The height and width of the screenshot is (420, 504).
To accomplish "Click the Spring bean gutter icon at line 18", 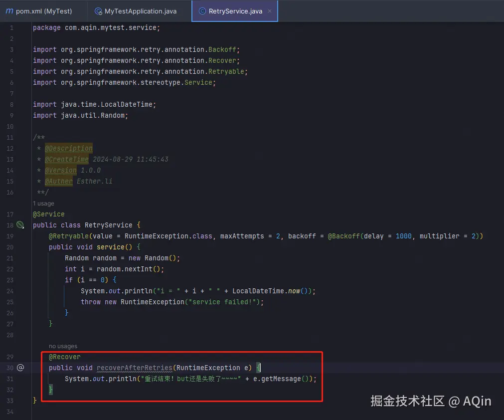I will (x=20, y=225).
